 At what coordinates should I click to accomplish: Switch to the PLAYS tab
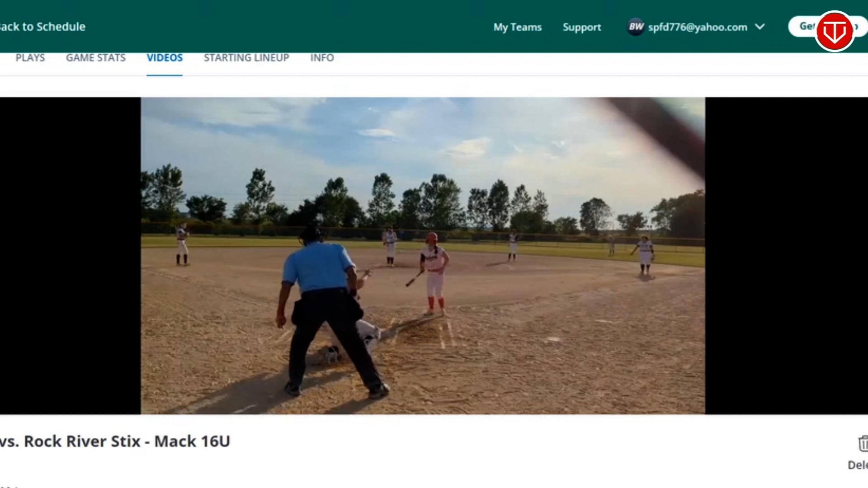click(30, 58)
